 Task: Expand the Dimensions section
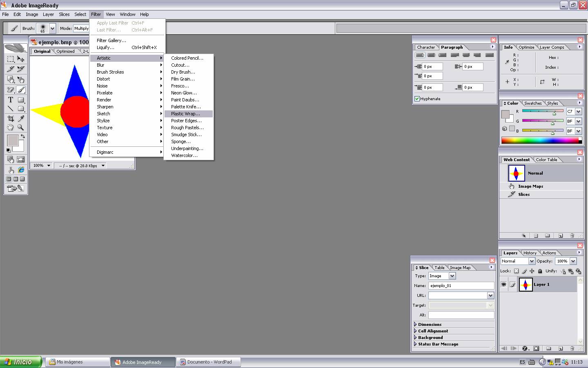[416, 324]
